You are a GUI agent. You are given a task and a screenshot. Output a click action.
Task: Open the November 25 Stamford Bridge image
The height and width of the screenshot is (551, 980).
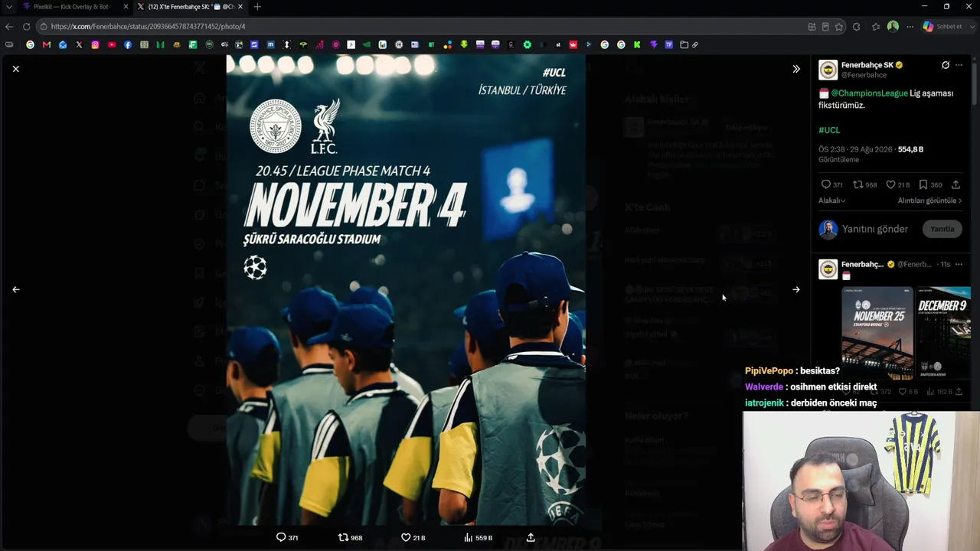pos(877,333)
